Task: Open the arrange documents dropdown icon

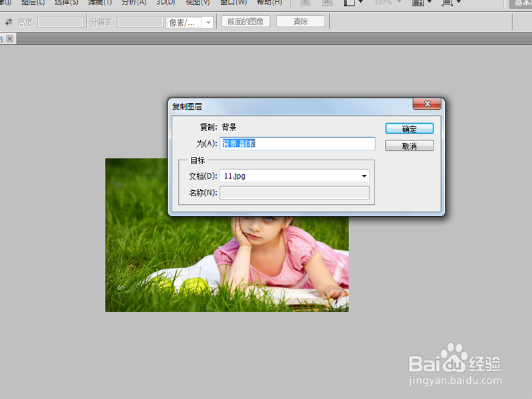Action: tap(422, 3)
